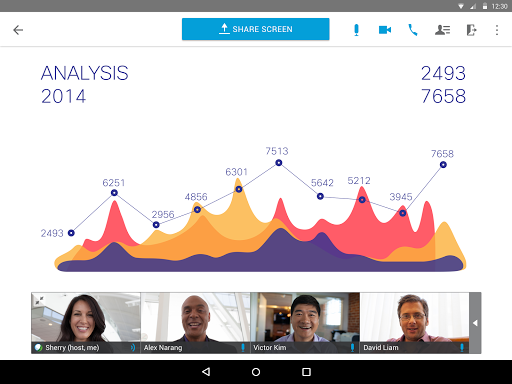Collapse the video strip with side arrow

475,323
